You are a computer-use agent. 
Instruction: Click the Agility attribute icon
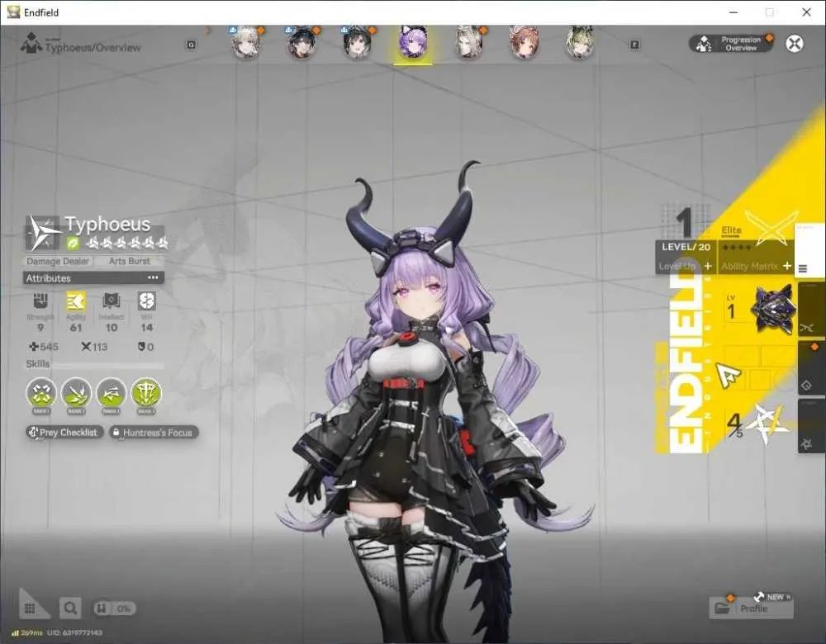click(x=76, y=301)
